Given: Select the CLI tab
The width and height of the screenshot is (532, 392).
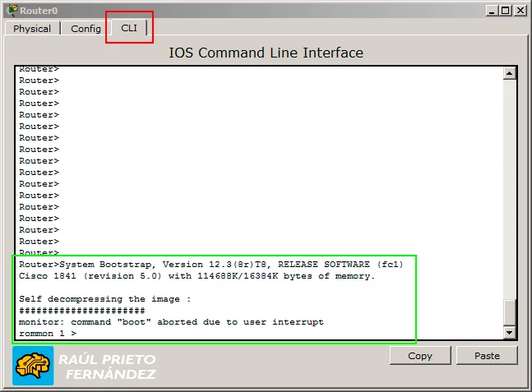Looking at the screenshot, I should [129, 28].
